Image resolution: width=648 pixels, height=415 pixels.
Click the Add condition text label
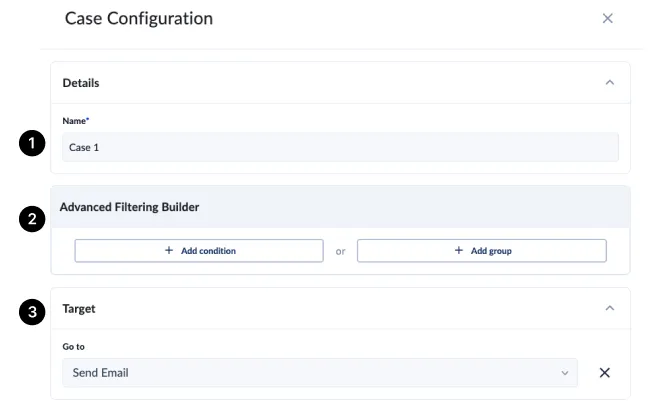click(x=208, y=251)
